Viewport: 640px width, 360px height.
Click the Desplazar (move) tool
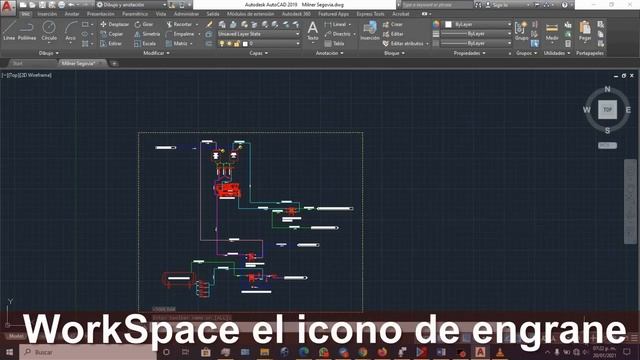(115, 24)
